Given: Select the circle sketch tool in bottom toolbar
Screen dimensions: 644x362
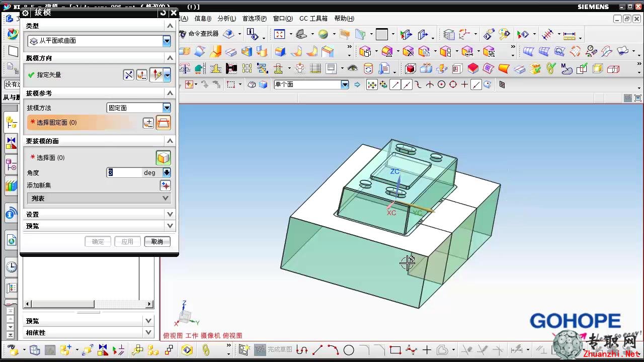Looking at the screenshot, I should point(349,350).
